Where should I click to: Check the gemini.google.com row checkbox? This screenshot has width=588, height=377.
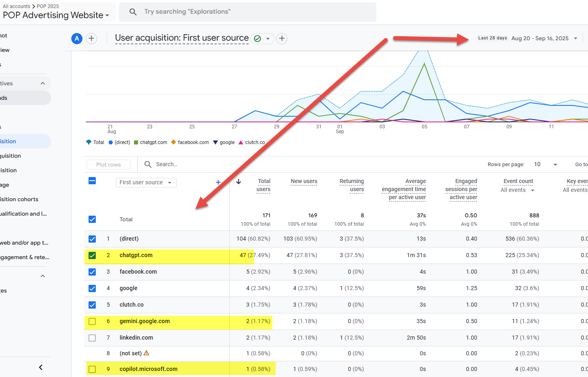(x=92, y=321)
